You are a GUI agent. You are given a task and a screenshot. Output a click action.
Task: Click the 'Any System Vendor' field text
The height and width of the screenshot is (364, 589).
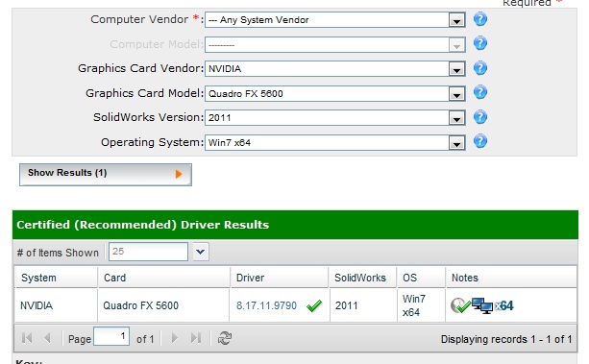258,20
